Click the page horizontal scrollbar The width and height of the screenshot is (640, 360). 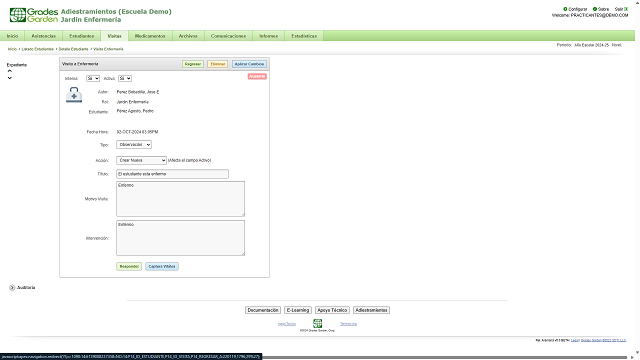click(x=445, y=357)
